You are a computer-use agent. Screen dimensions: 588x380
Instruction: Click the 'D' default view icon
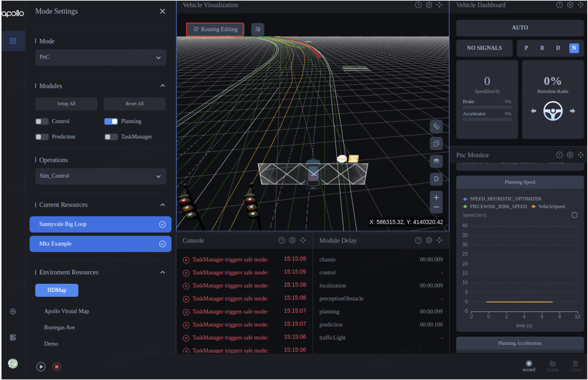click(436, 179)
